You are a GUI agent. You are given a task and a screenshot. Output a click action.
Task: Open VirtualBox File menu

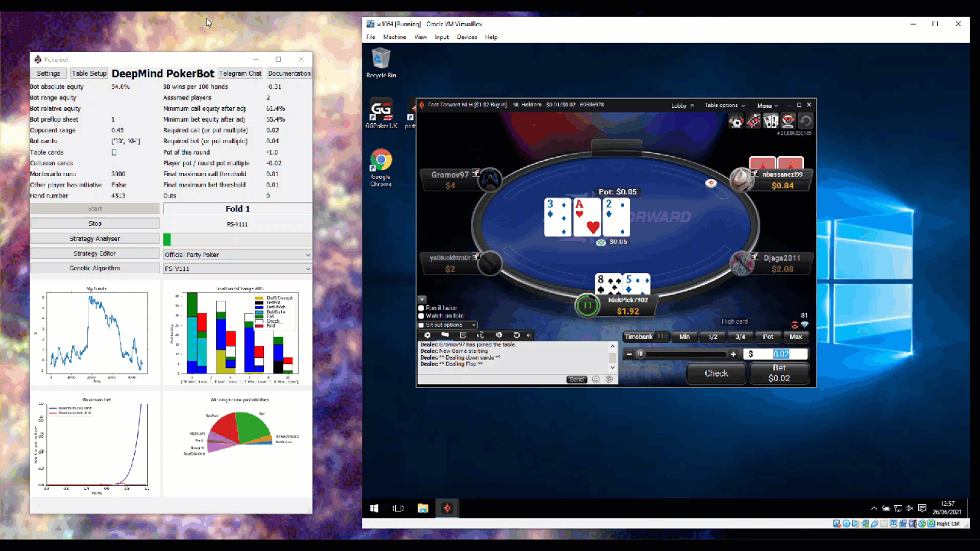371,37
